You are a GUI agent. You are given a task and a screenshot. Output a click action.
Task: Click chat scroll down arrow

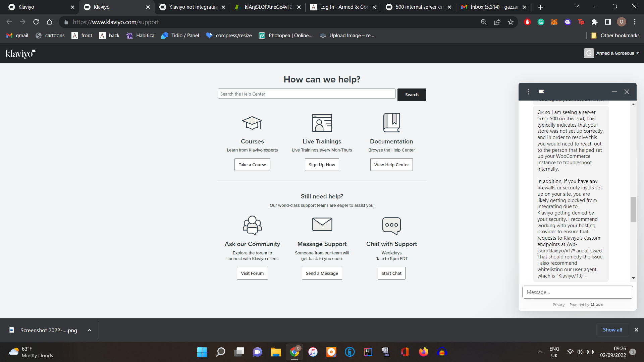pyautogui.click(x=633, y=278)
